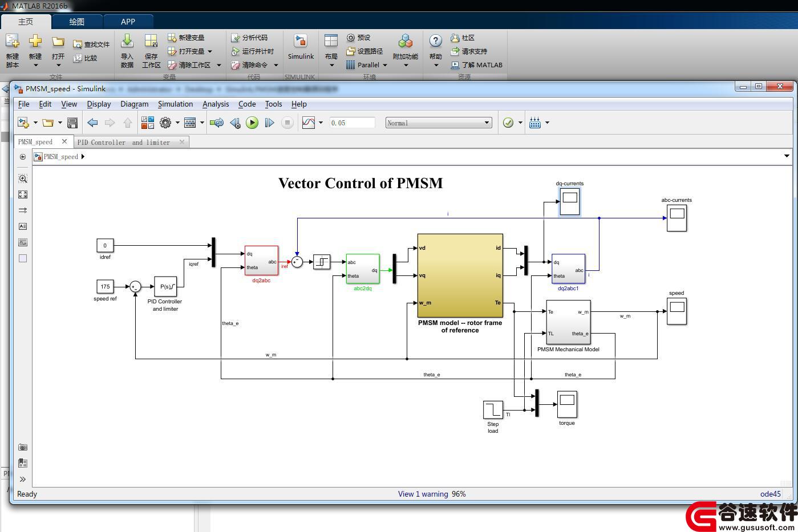Click 分析代码 in MATLAB ribbon
The width and height of the screenshot is (798, 532).
pyautogui.click(x=249, y=38)
